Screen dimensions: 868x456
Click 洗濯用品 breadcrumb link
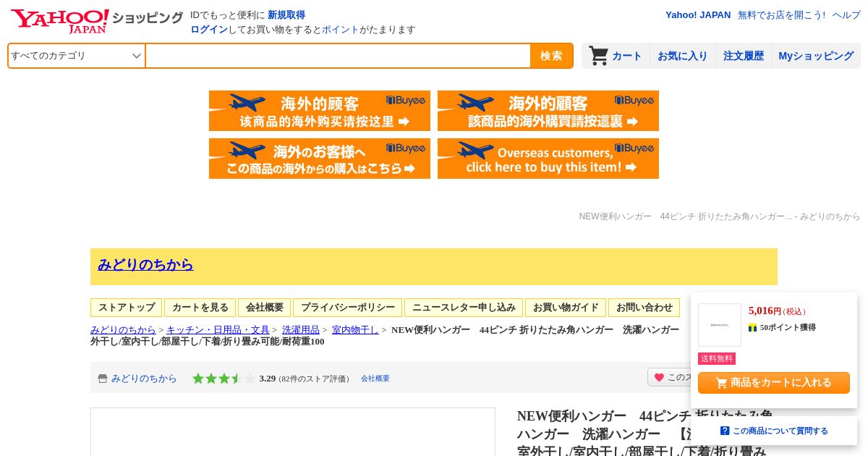301,330
